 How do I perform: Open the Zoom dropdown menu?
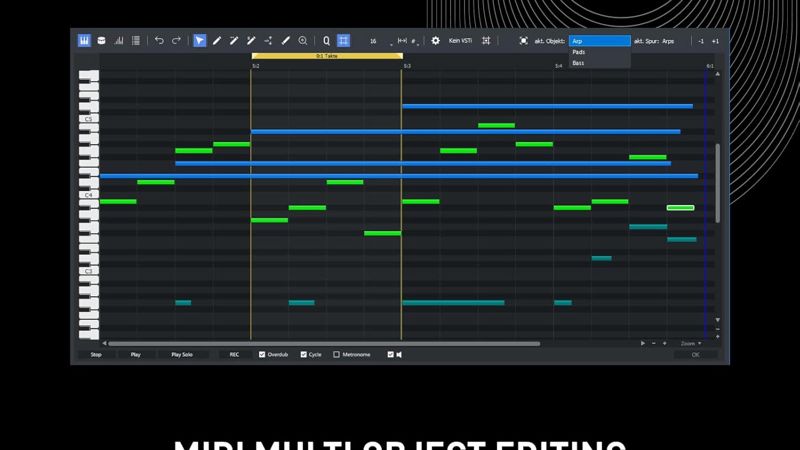[690, 343]
